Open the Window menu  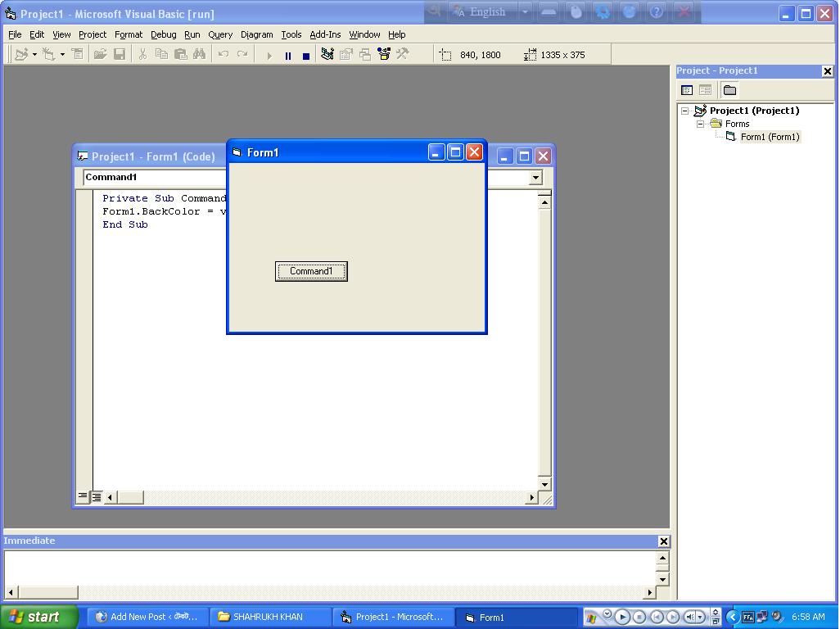pyautogui.click(x=365, y=34)
